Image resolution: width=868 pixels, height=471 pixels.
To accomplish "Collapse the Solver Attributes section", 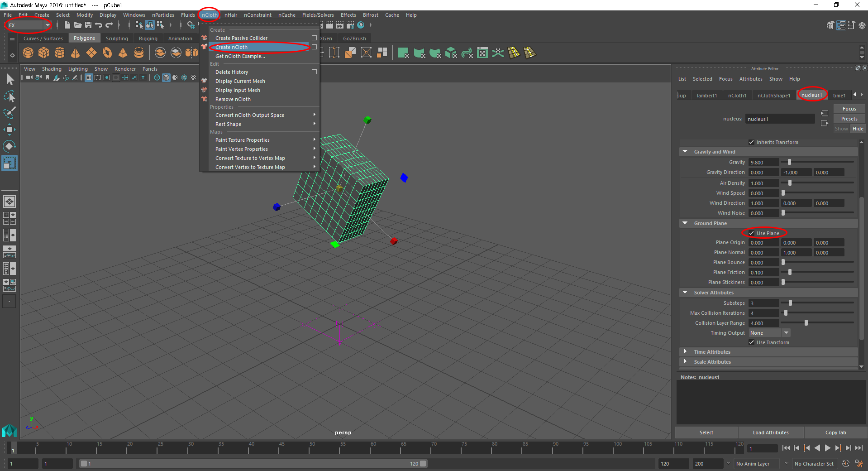I will pyautogui.click(x=685, y=293).
